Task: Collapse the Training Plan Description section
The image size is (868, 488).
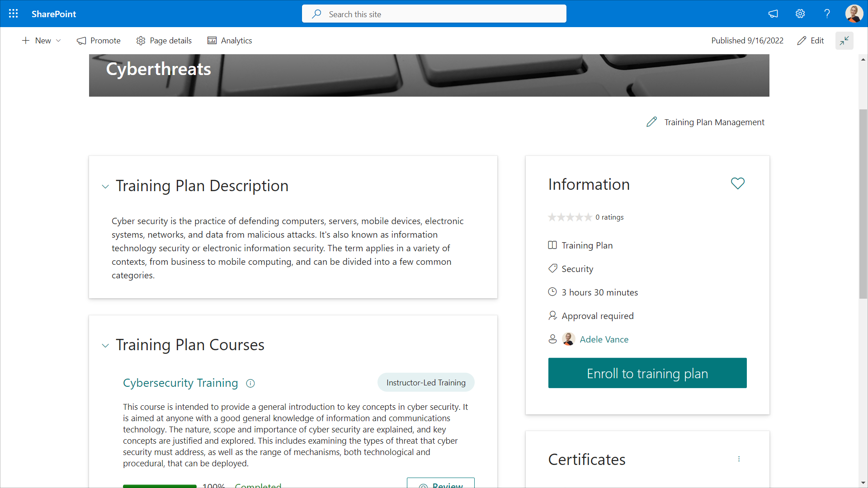Action: click(x=105, y=186)
